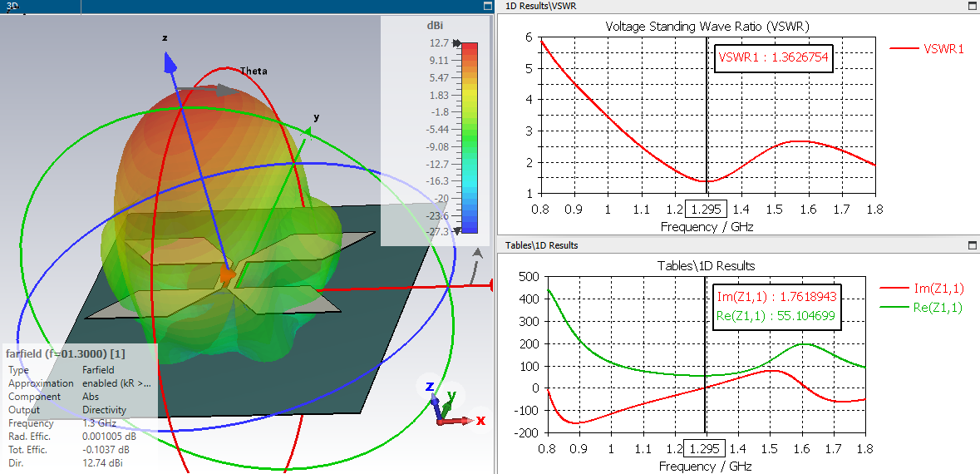980x474 pixels.
Task: Maximize the Tables 1D Results panel
Action: pos(972,245)
